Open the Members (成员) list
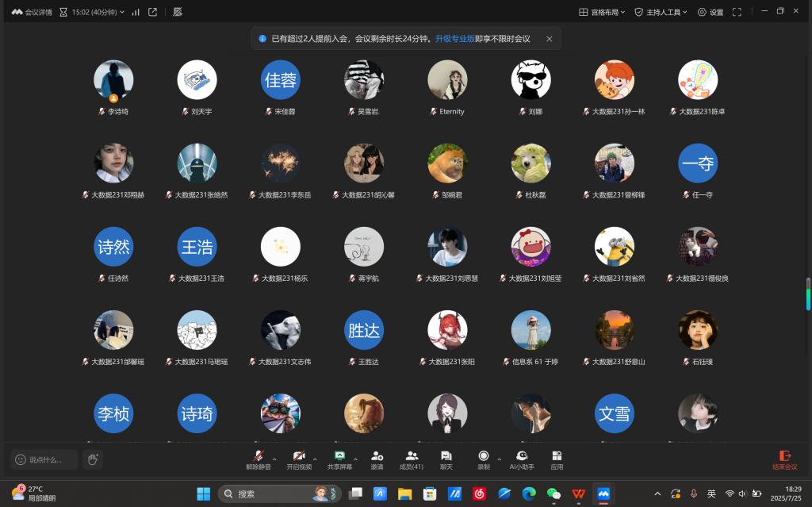This screenshot has height=507, width=812. (x=411, y=459)
